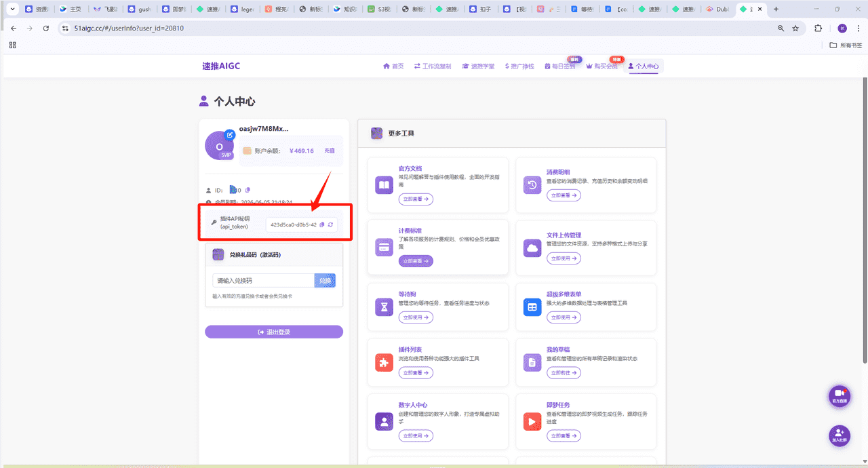The height and width of the screenshot is (468, 868).
Task: Click the 等待狗 task manager icon
Action: pos(384,307)
